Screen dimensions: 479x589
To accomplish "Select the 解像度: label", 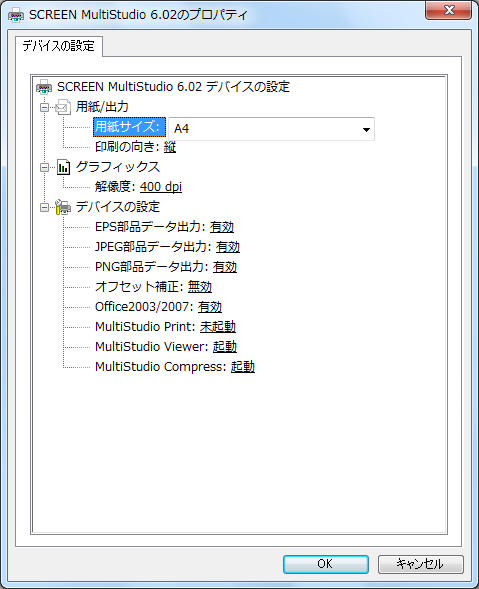I will click(x=115, y=187).
